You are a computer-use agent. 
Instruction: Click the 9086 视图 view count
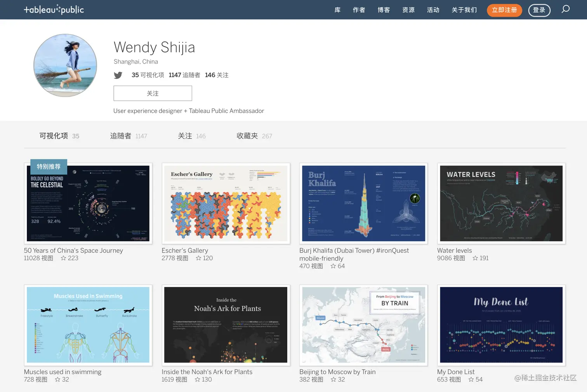[x=451, y=258]
